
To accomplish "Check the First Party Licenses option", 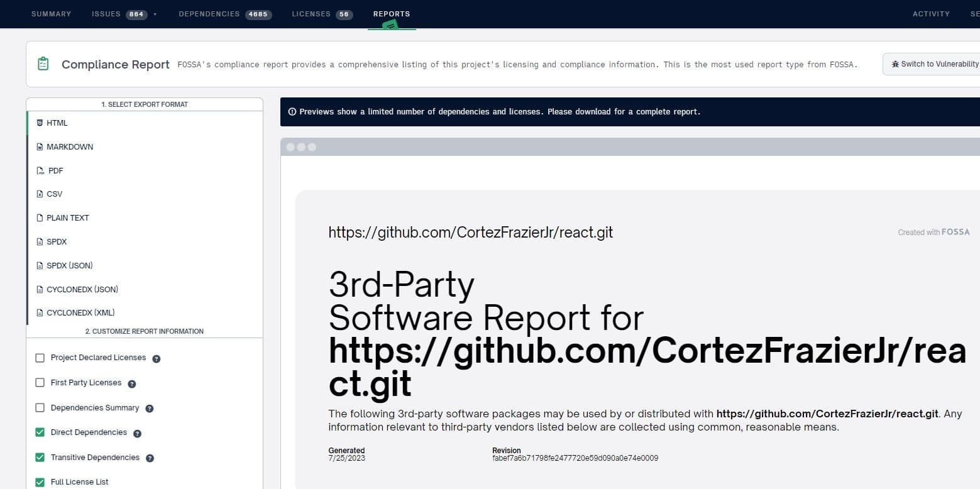I will [40, 383].
